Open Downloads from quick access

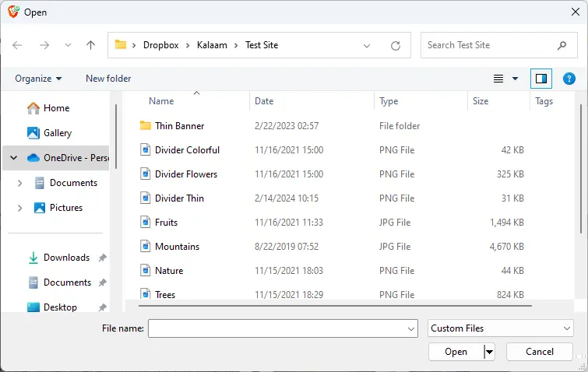66,258
